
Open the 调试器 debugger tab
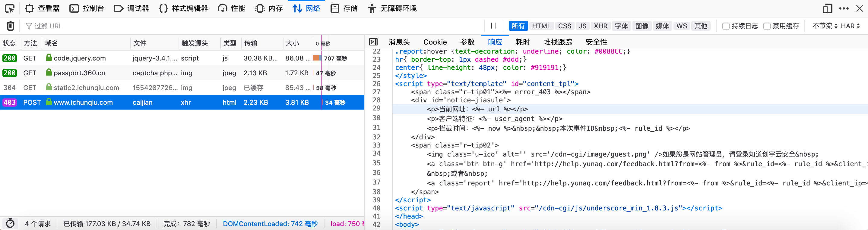pyautogui.click(x=131, y=8)
